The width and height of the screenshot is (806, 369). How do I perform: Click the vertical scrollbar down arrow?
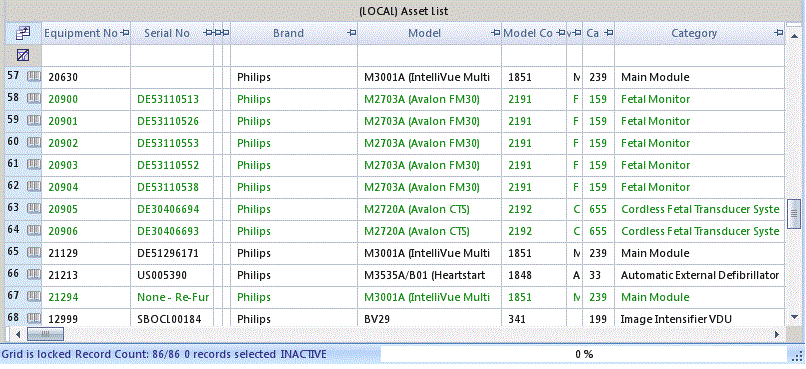point(795,317)
